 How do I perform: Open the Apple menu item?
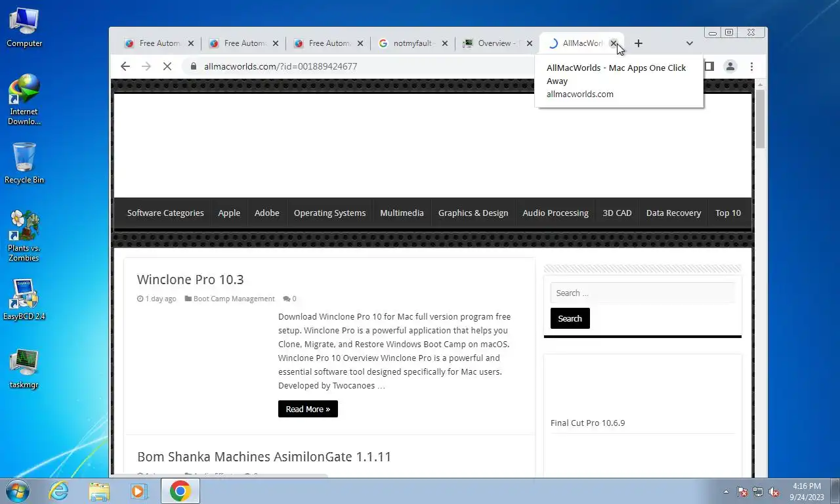click(229, 213)
